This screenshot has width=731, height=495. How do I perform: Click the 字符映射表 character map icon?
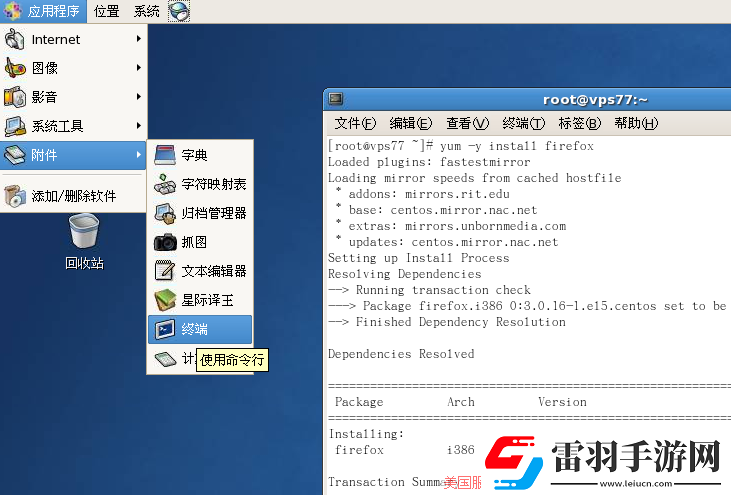(x=165, y=184)
